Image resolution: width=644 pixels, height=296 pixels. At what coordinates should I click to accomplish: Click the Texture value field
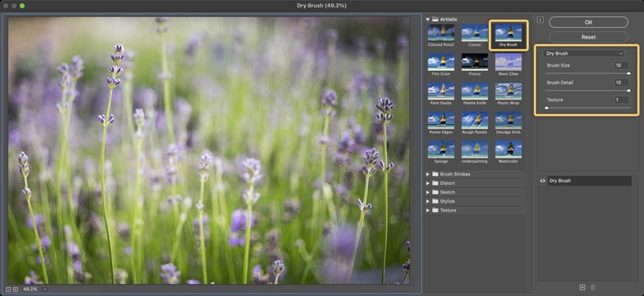[x=621, y=100]
